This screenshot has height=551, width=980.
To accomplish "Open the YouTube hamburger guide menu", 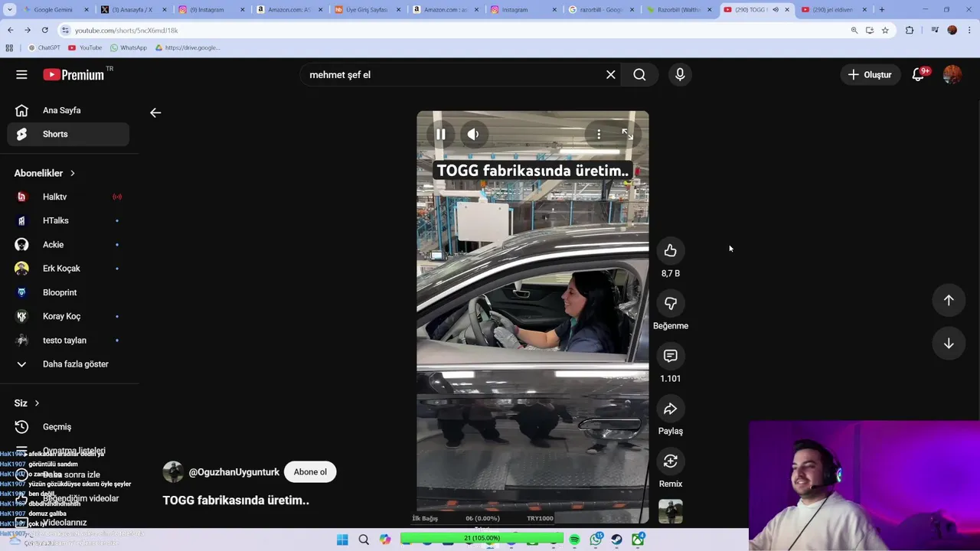I will pos(21,74).
